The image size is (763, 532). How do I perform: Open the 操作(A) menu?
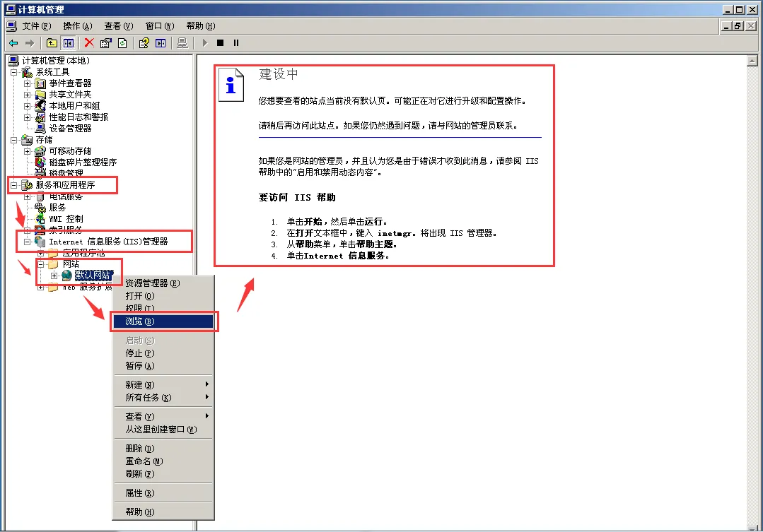77,26
